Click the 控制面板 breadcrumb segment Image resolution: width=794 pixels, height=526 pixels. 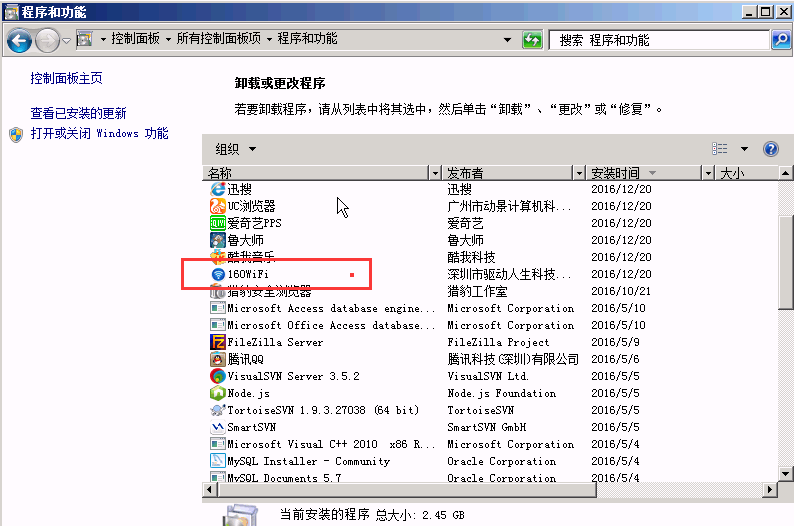coord(135,38)
